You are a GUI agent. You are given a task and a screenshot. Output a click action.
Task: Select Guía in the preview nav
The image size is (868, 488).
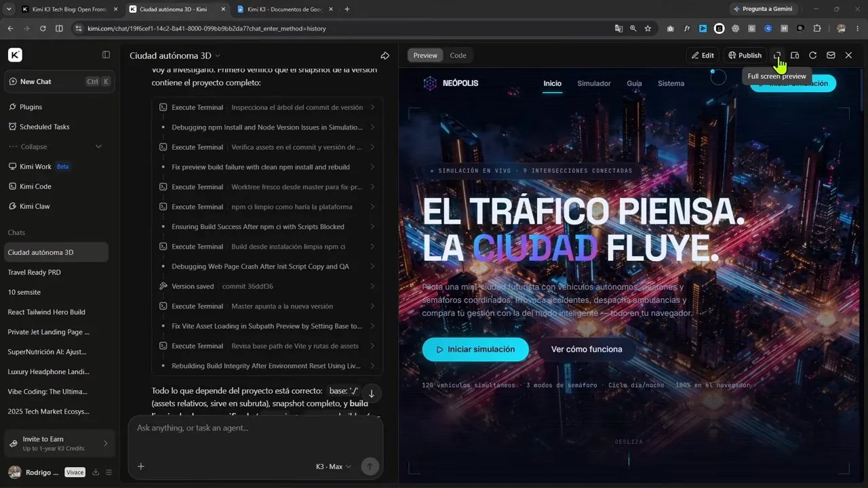pos(634,83)
